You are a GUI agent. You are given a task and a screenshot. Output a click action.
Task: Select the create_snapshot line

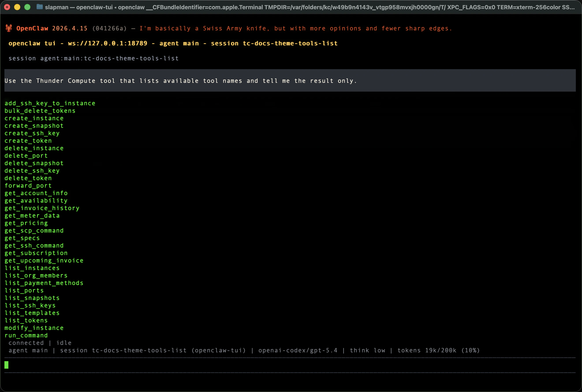[34, 126]
